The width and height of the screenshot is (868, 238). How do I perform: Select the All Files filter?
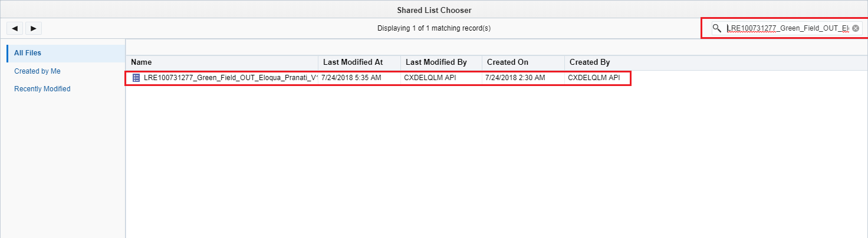click(28, 53)
